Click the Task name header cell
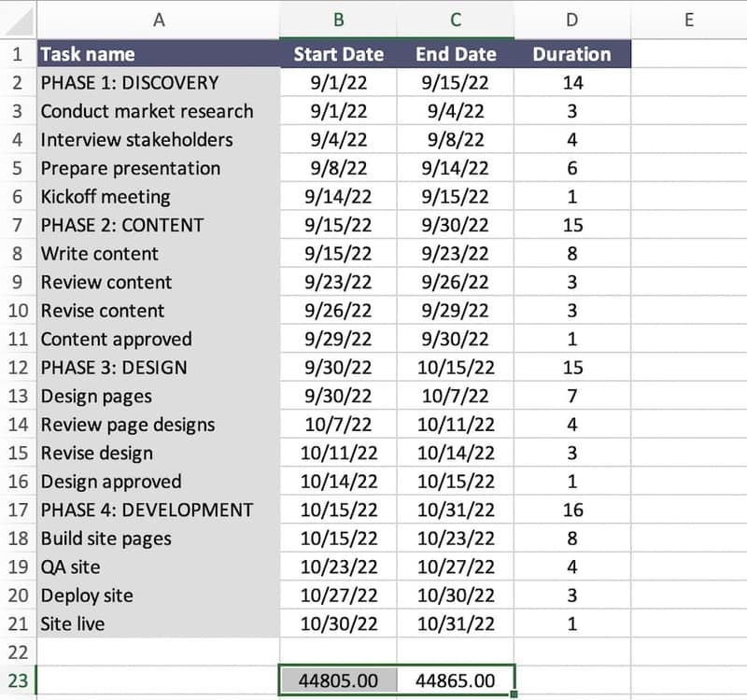 pyautogui.click(x=157, y=54)
